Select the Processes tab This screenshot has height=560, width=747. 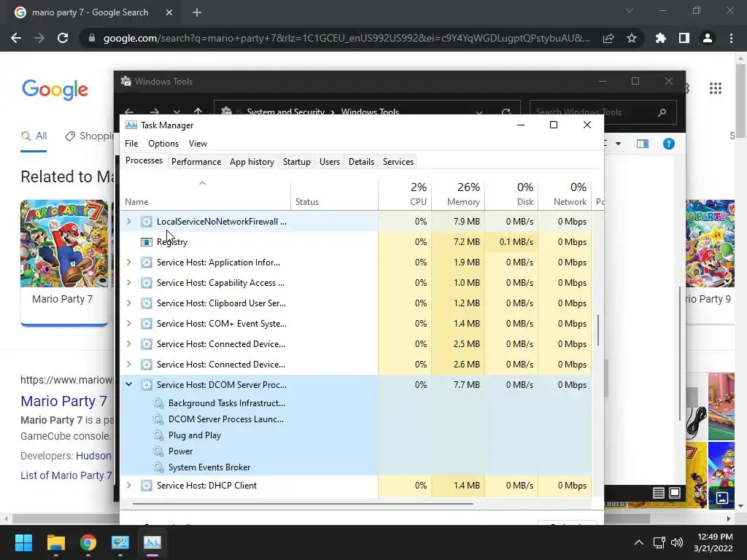pos(144,160)
